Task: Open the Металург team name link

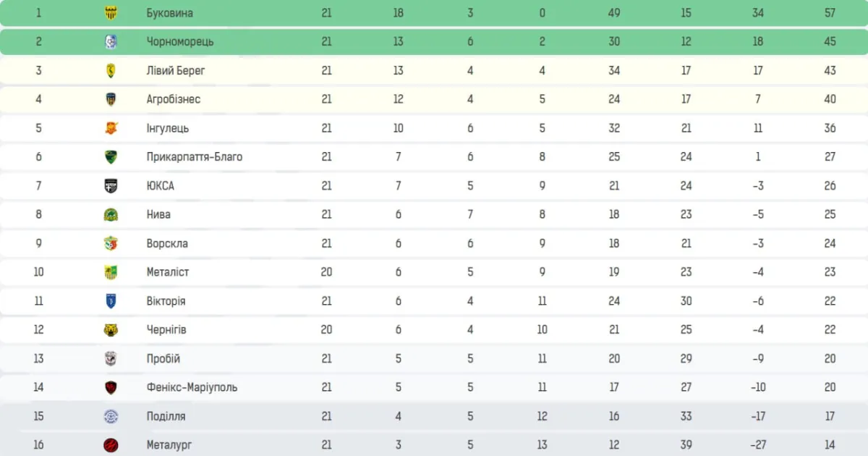Action: click(x=169, y=445)
